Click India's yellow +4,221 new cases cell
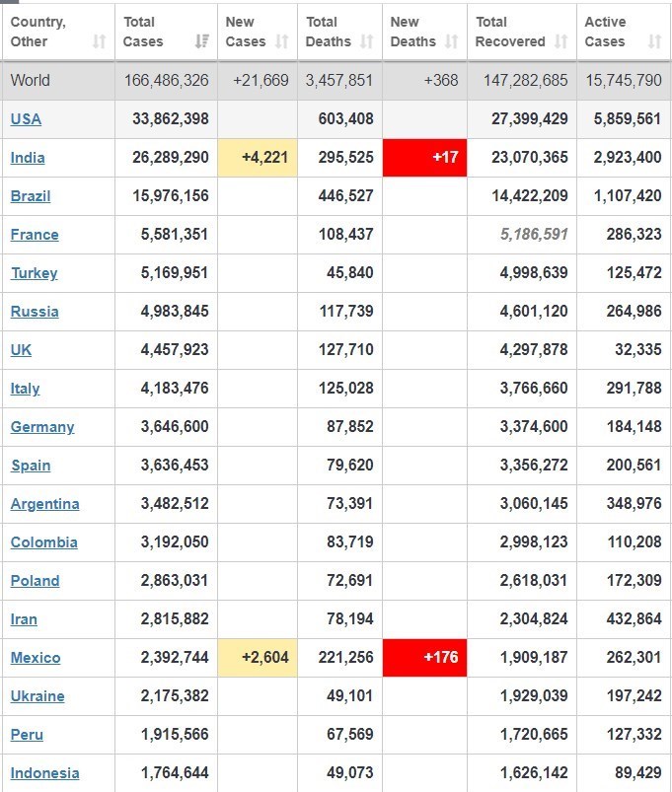672x792 pixels. [x=258, y=158]
